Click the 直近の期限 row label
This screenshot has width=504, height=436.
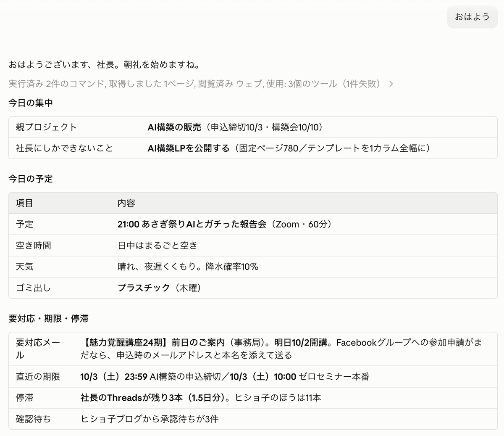[38, 377]
